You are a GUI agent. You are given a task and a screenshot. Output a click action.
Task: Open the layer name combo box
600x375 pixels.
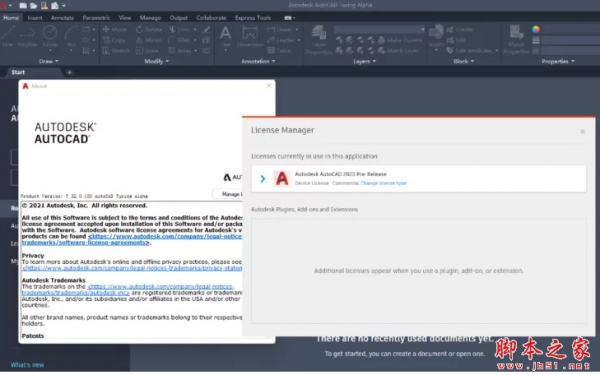click(380, 29)
